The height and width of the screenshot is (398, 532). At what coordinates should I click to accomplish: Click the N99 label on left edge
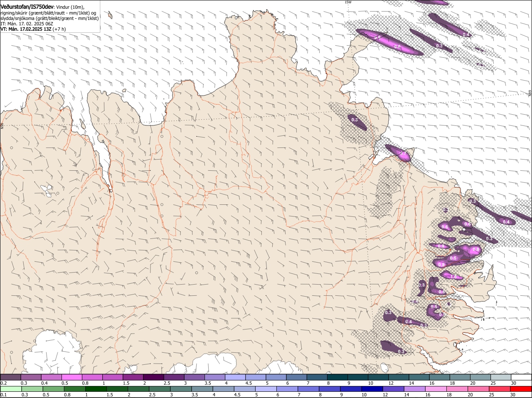pyautogui.click(x=2, y=125)
